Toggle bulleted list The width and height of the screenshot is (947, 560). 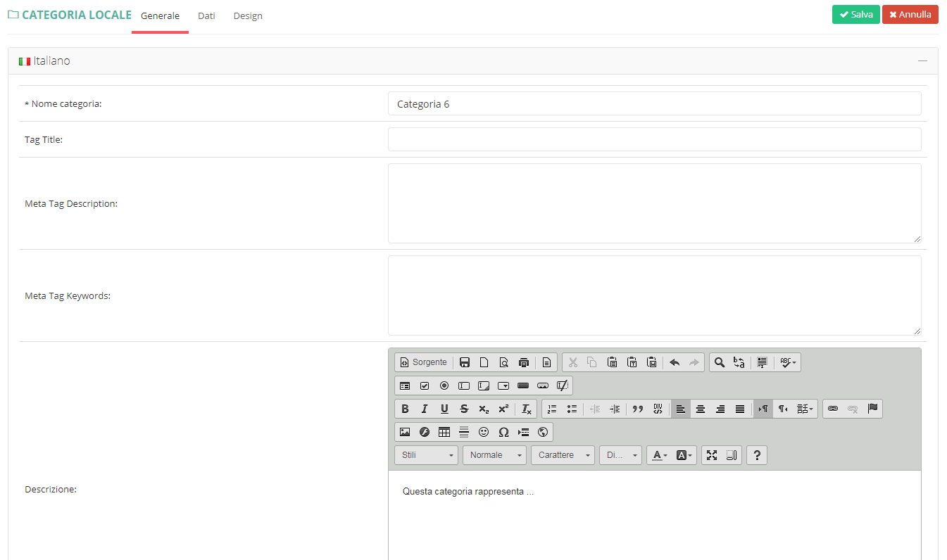click(x=572, y=409)
